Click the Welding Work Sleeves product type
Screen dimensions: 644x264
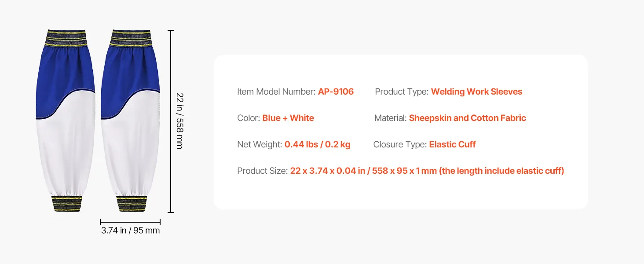pos(476,92)
